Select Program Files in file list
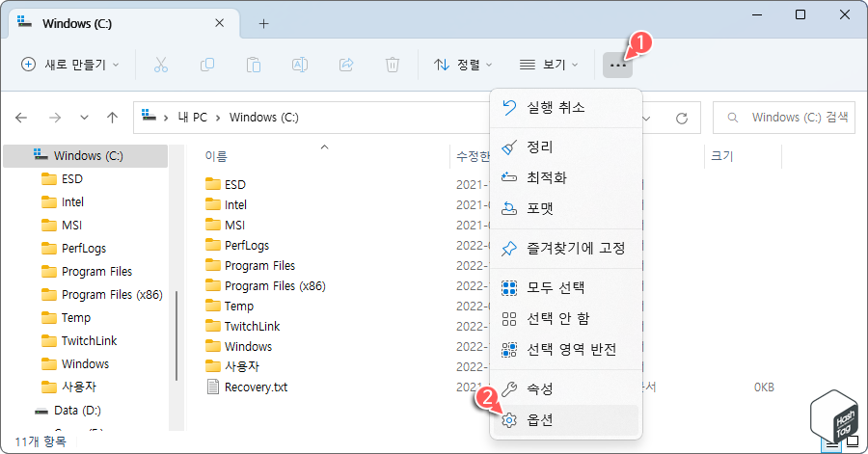Viewport: 868px width, 454px height. click(250, 266)
